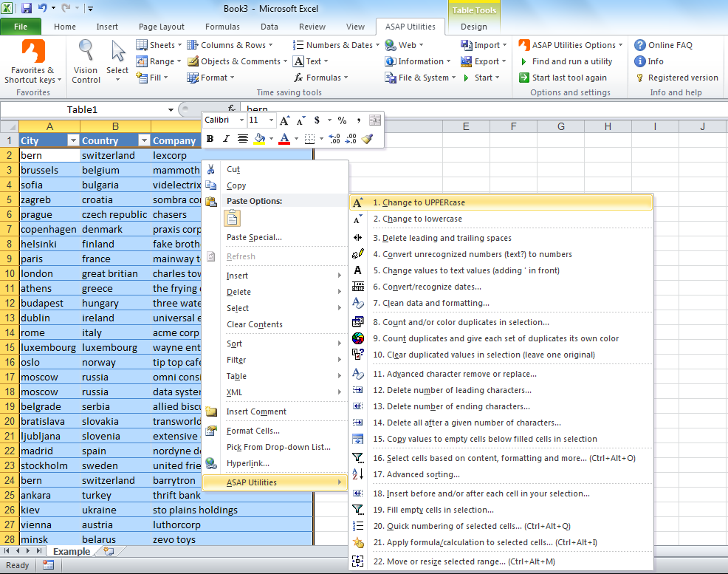Viewport: 728px width, 574px height.
Task: Increase decimal places via mini toolbar icon
Action: coord(334,138)
